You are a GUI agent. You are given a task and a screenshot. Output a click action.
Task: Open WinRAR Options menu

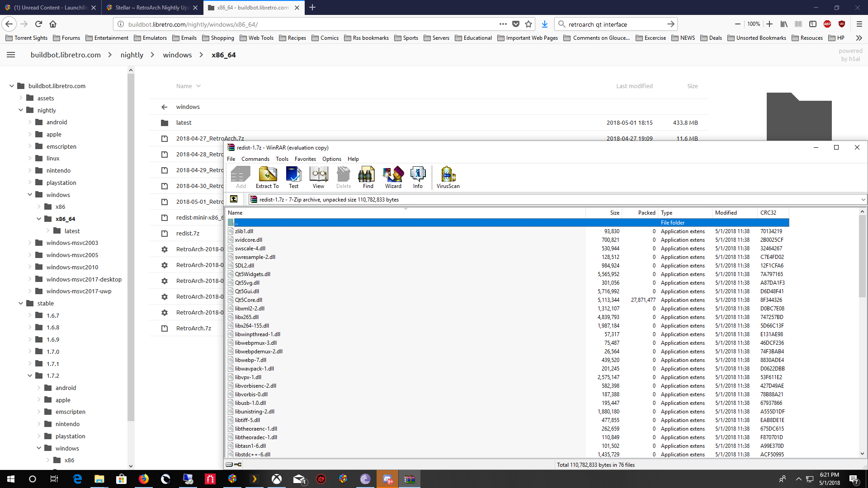tap(332, 159)
